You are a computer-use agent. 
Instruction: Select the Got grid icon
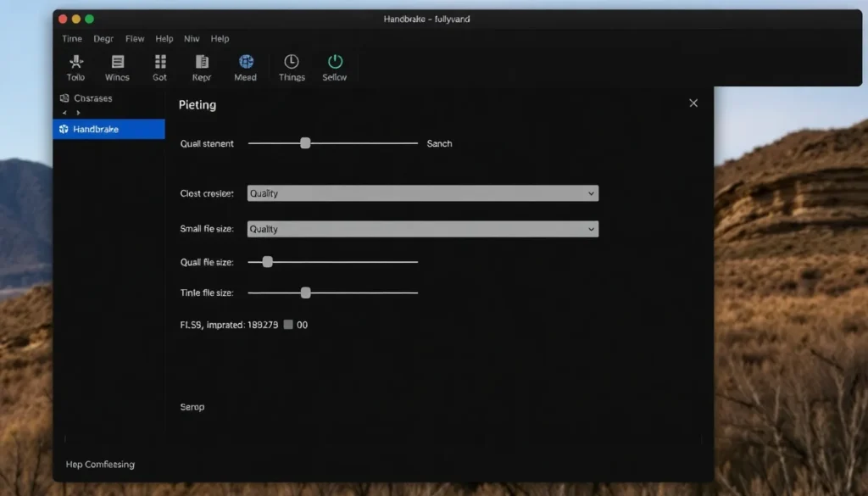point(160,62)
